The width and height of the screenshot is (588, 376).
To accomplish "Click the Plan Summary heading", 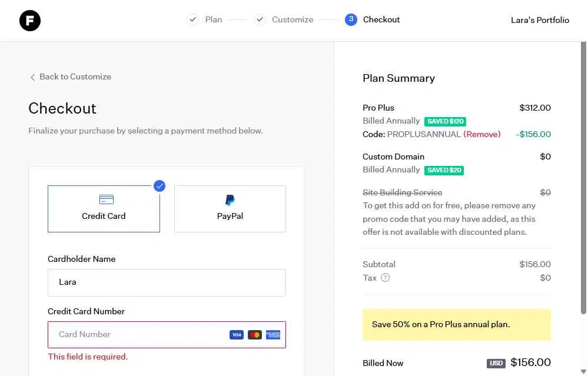I will [x=398, y=78].
